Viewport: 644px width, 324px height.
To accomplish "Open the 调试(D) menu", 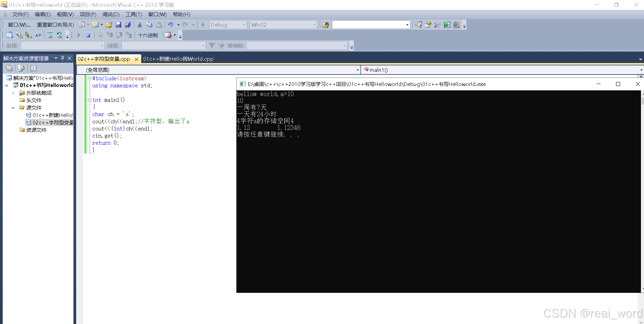I will (x=111, y=14).
